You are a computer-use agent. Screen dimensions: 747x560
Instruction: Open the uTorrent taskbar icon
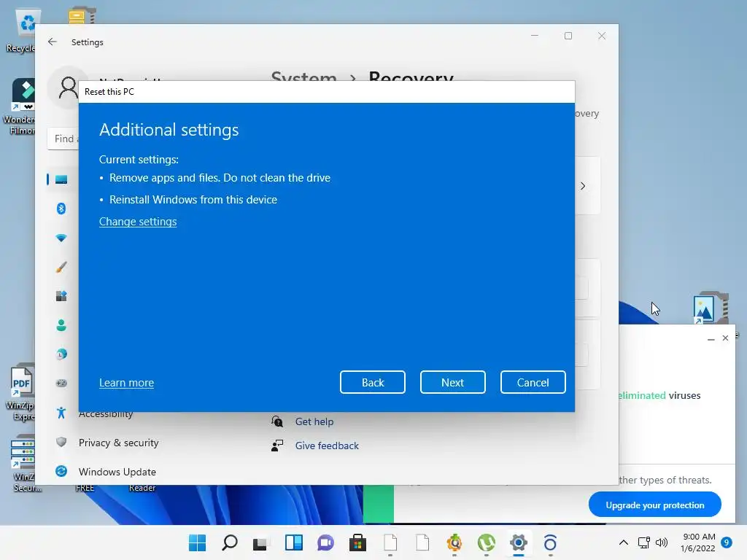(x=486, y=542)
